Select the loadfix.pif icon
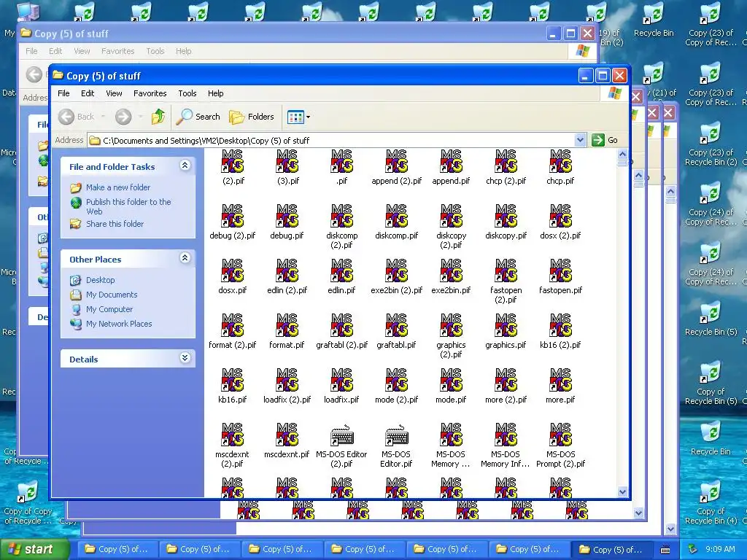 pyautogui.click(x=341, y=379)
